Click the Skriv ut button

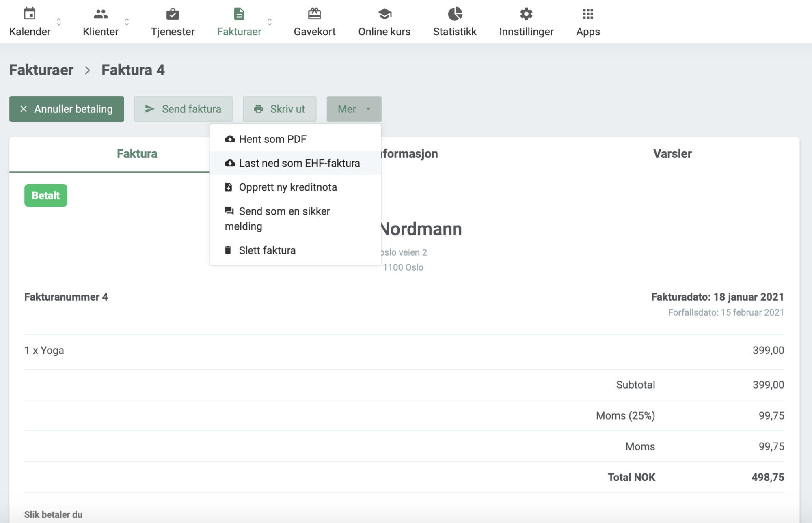coord(279,109)
